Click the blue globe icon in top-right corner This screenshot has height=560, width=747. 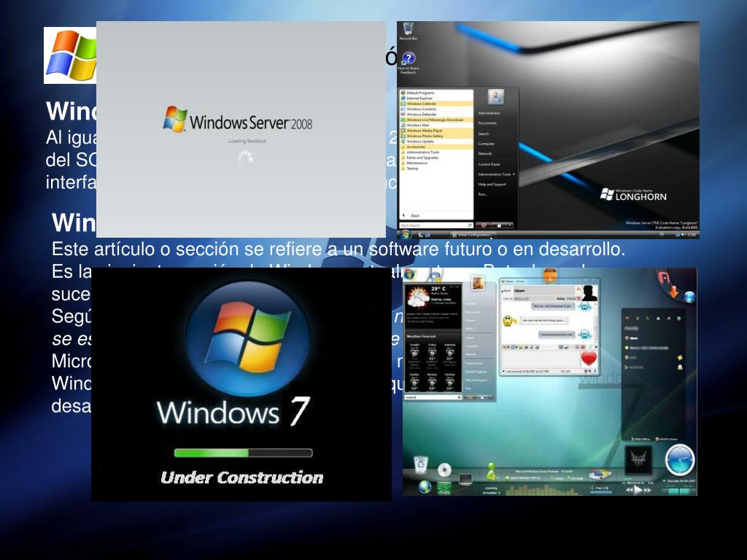[689, 297]
